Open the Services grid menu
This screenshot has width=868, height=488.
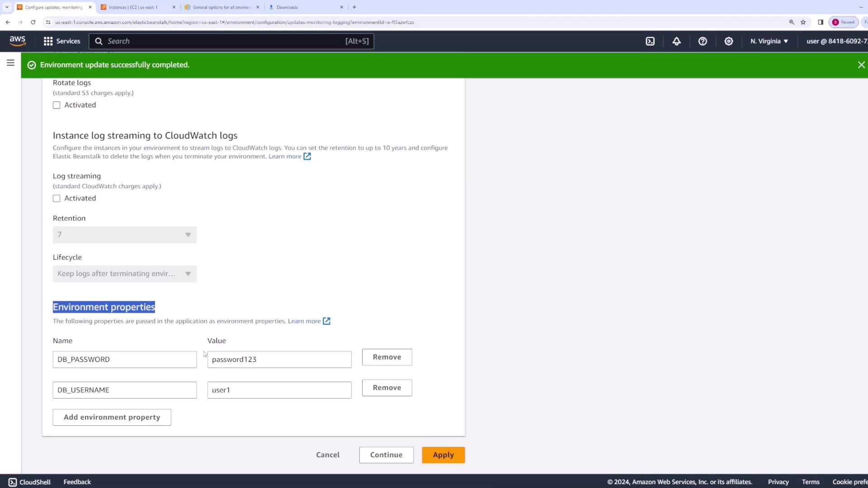click(x=61, y=41)
